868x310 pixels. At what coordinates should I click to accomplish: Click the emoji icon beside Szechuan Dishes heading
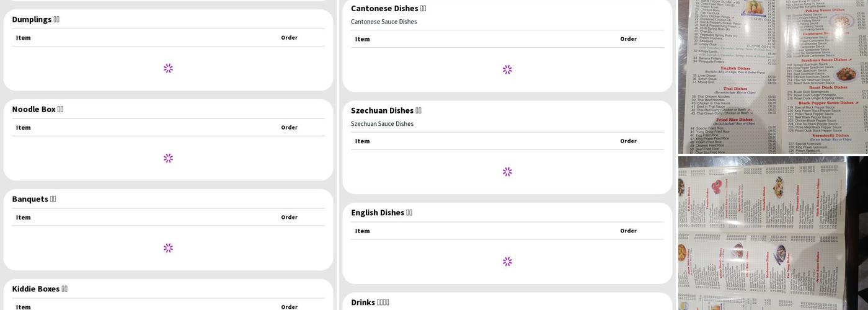point(418,110)
